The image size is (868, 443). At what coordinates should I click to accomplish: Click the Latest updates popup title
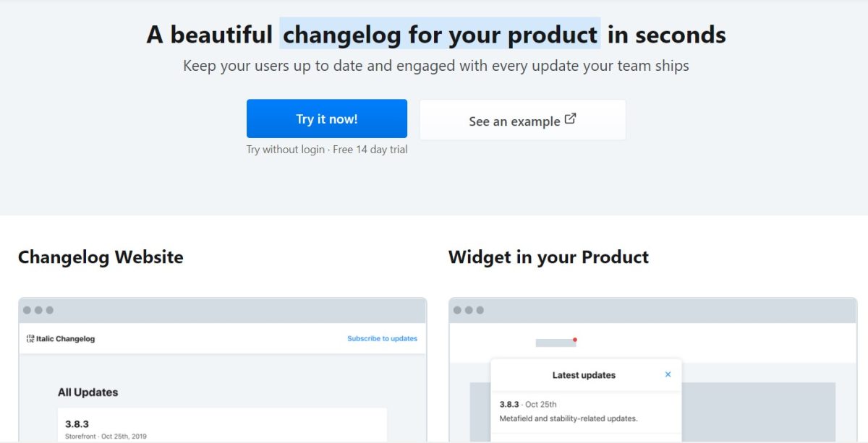tap(584, 375)
